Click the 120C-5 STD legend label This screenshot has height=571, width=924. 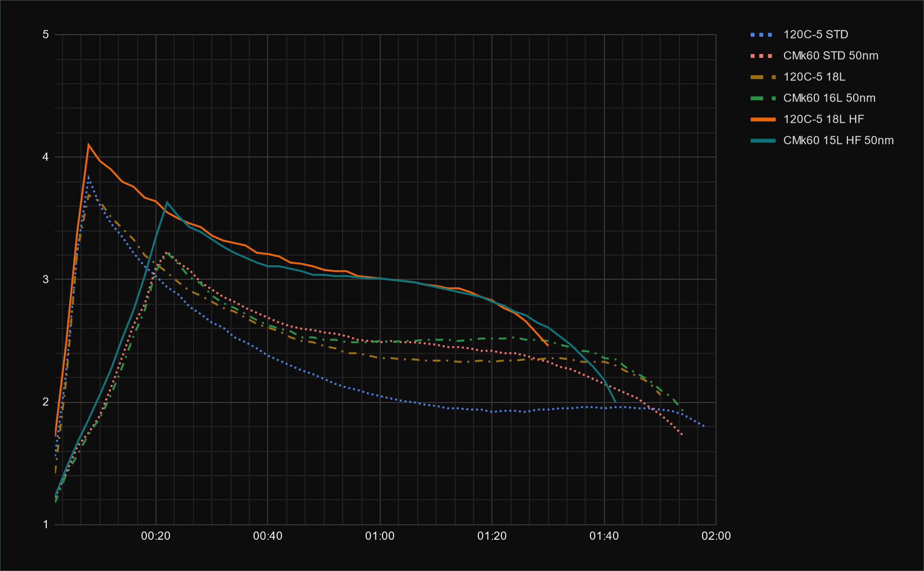pos(815,35)
